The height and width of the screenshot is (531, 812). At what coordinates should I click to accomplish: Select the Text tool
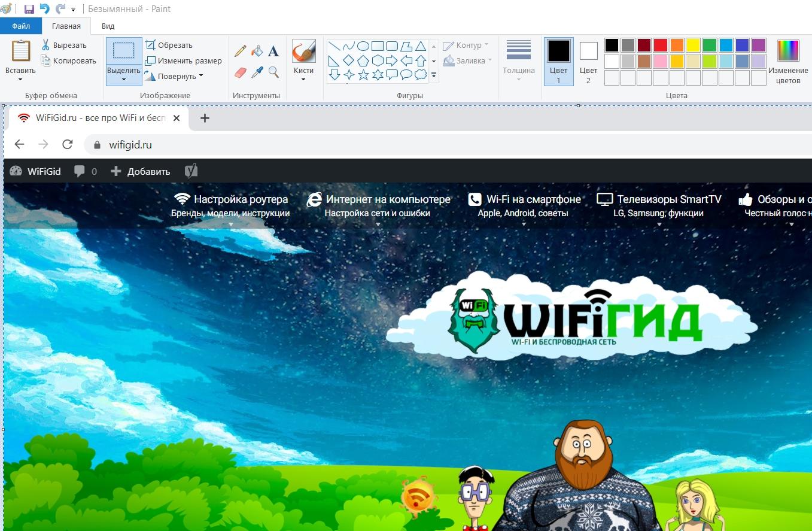tap(273, 51)
